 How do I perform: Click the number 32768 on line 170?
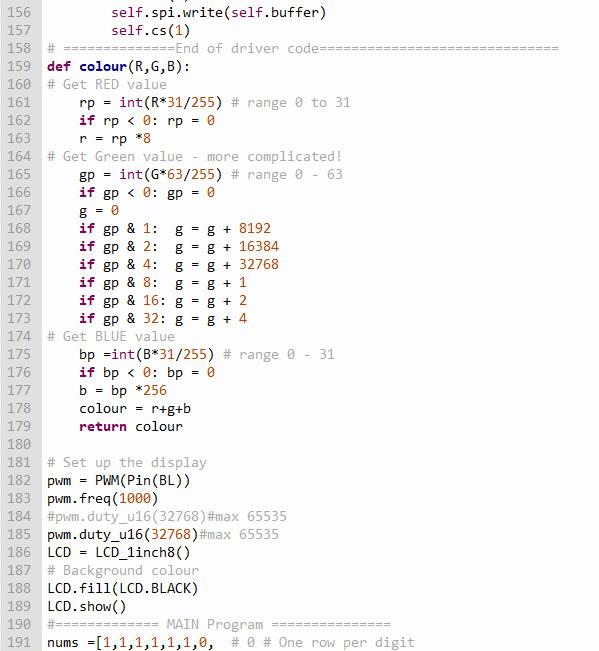click(x=259, y=264)
